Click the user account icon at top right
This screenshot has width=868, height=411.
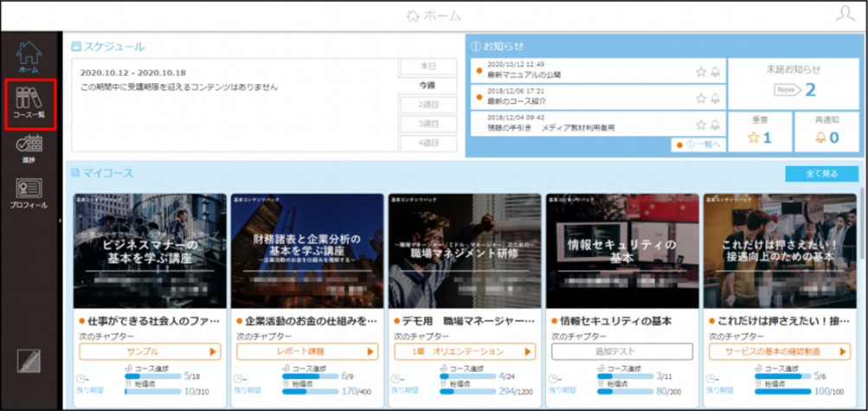(845, 16)
